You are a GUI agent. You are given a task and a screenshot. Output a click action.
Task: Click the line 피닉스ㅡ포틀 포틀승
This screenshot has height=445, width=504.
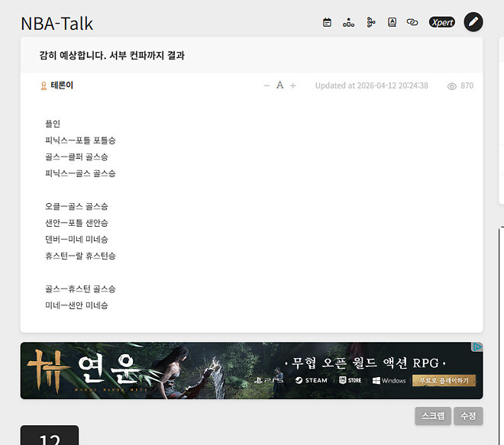(80, 140)
